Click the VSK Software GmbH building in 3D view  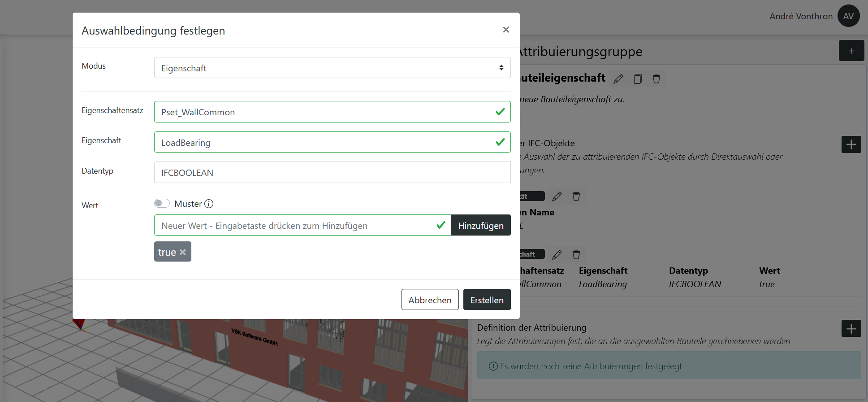pos(254,337)
